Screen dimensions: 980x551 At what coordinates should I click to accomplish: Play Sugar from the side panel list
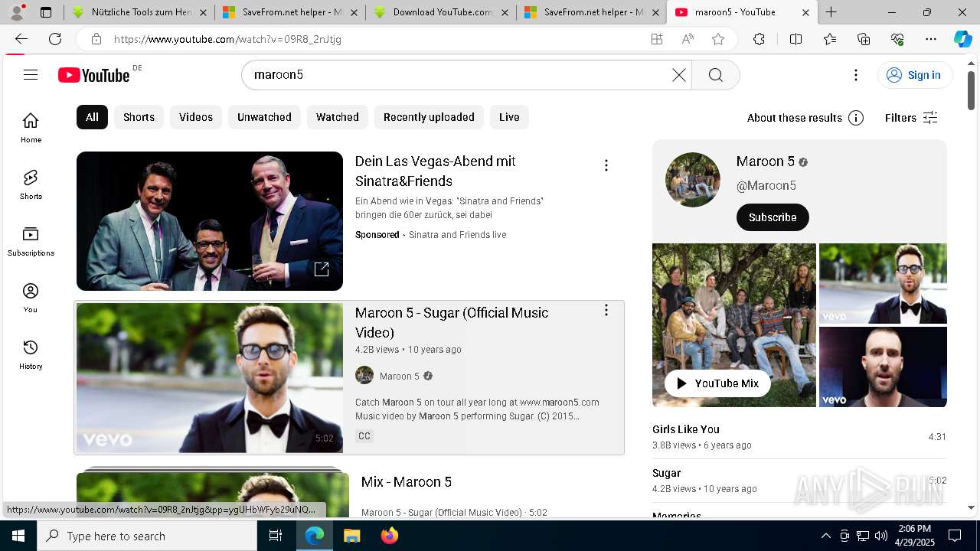coord(799,481)
